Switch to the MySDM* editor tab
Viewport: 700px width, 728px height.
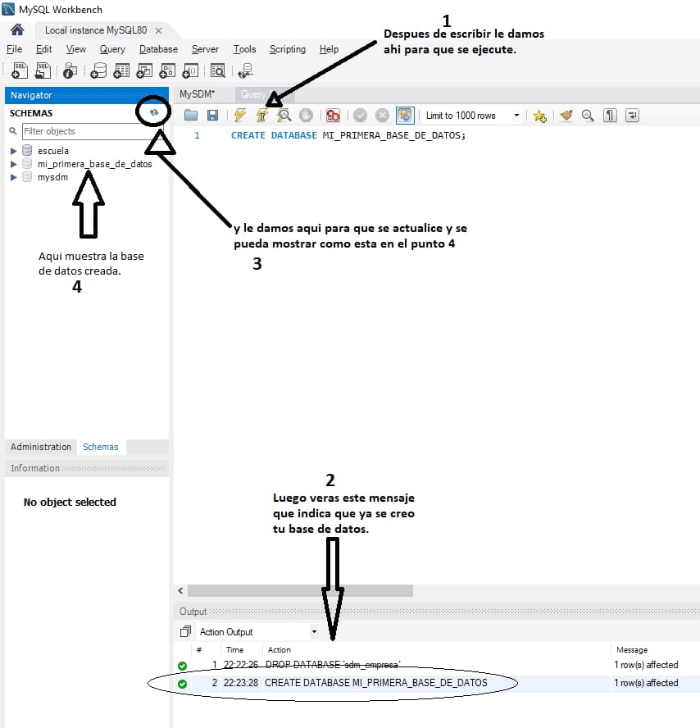tap(198, 94)
